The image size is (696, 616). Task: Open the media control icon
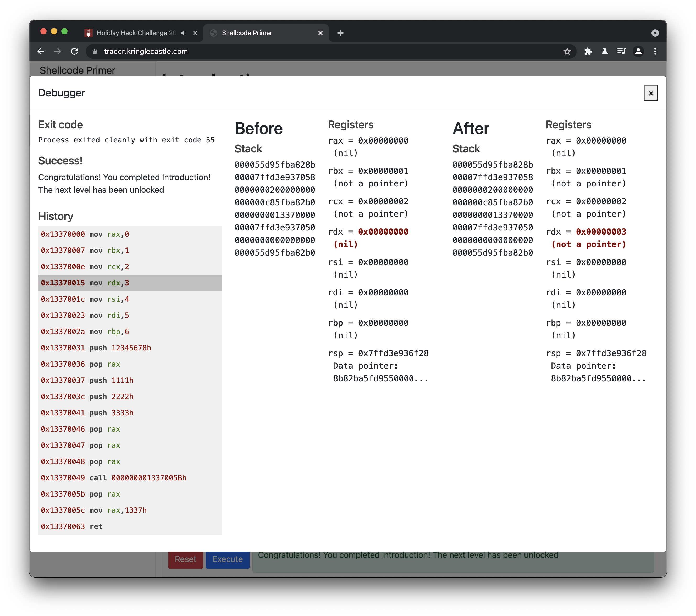[x=621, y=51]
